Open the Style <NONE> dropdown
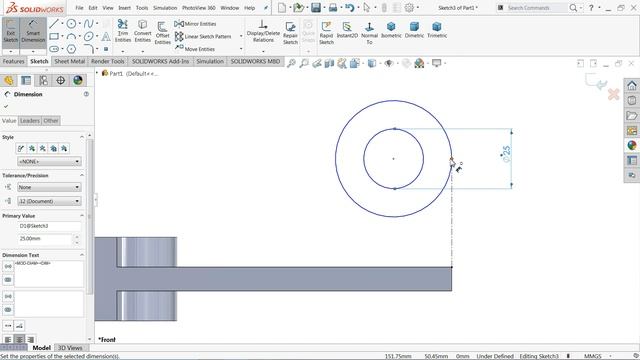640x360 pixels. 49,162
